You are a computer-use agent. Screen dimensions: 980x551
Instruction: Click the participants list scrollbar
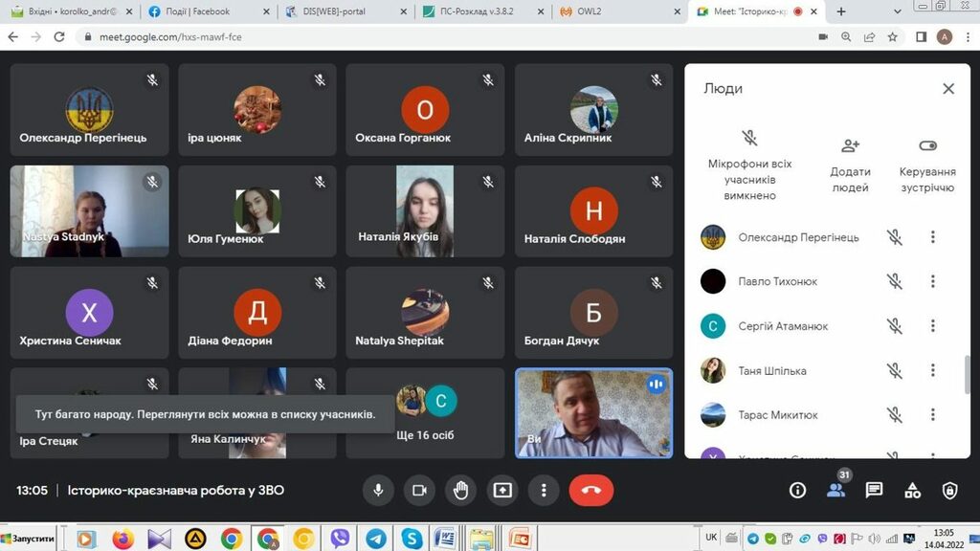(966, 373)
